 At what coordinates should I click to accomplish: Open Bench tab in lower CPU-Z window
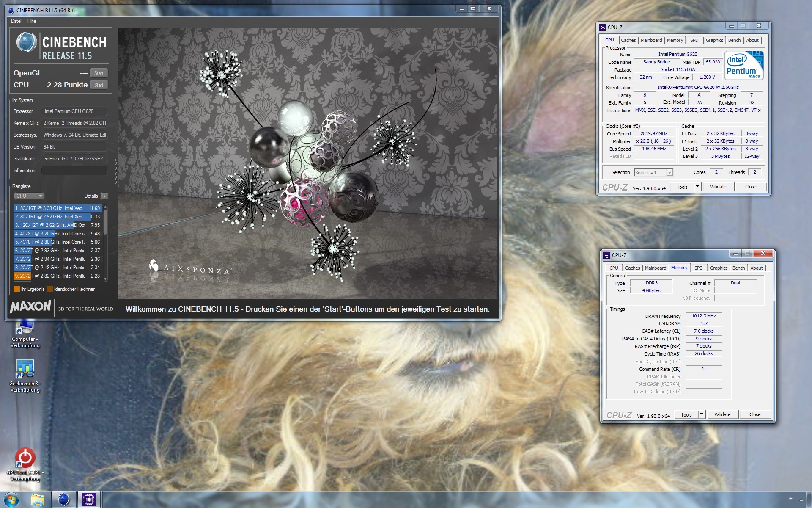739,268
